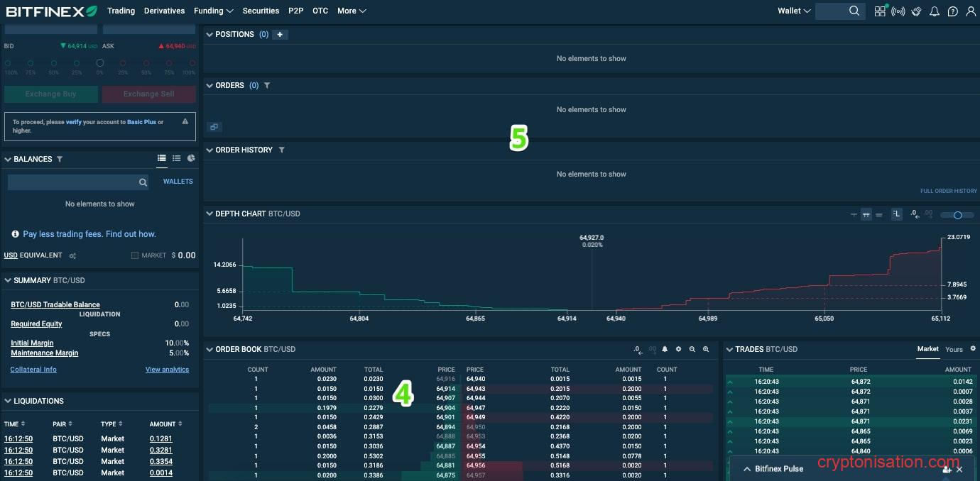Switch to the Yours trades tab
Screen dimensions: 980x481
(954, 349)
